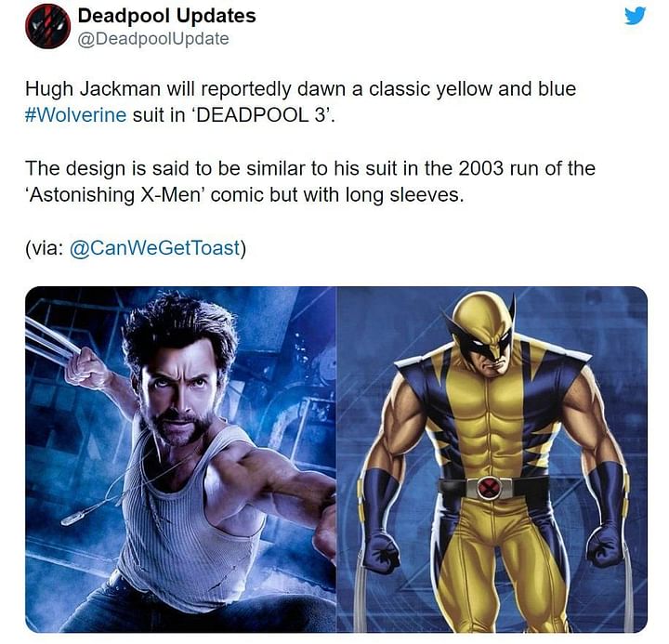Click the yellow masked face of comic Wolverine
The width and height of the screenshot is (669, 644).
click(x=488, y=335)
